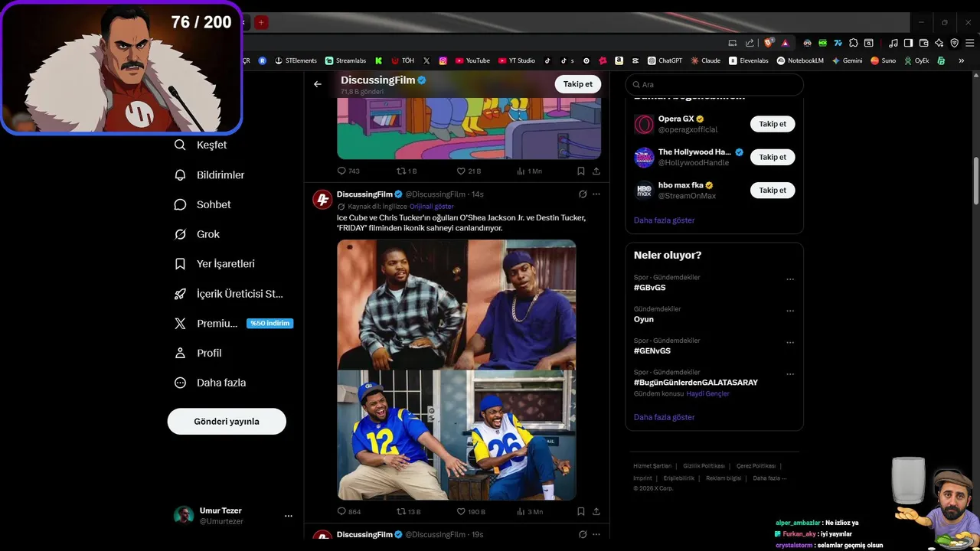Open more options for the Oyun trend
The height and width of the screenshot is (551, 980).
pos(790,311)
